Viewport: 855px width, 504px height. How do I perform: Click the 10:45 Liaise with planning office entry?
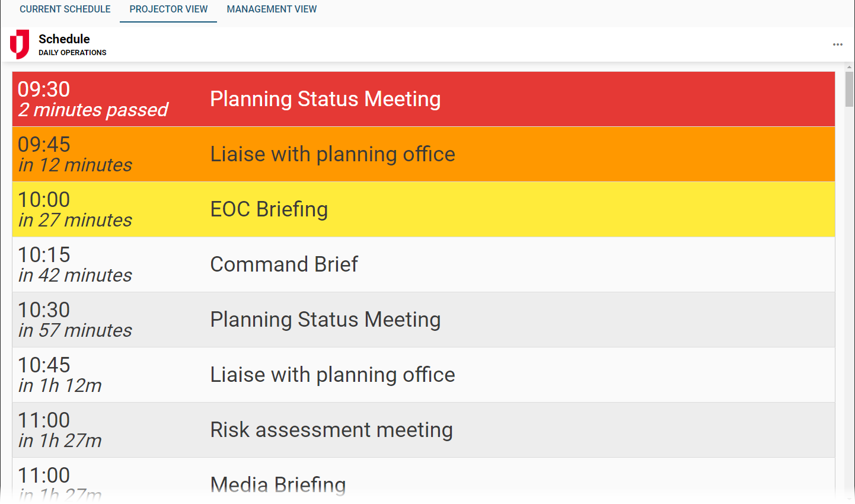click(423, 375)
